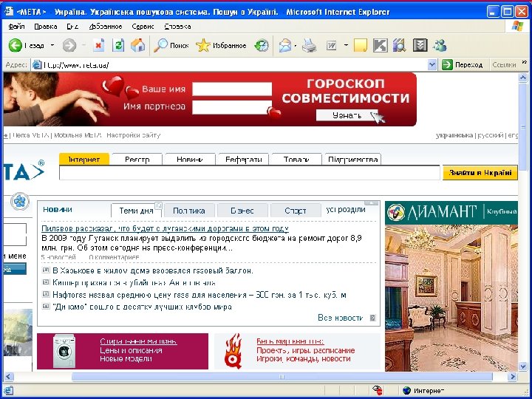Click the K arrow toolbar icon
The width and height of the screenshot is (532, 399).
(x=380, y=46)
